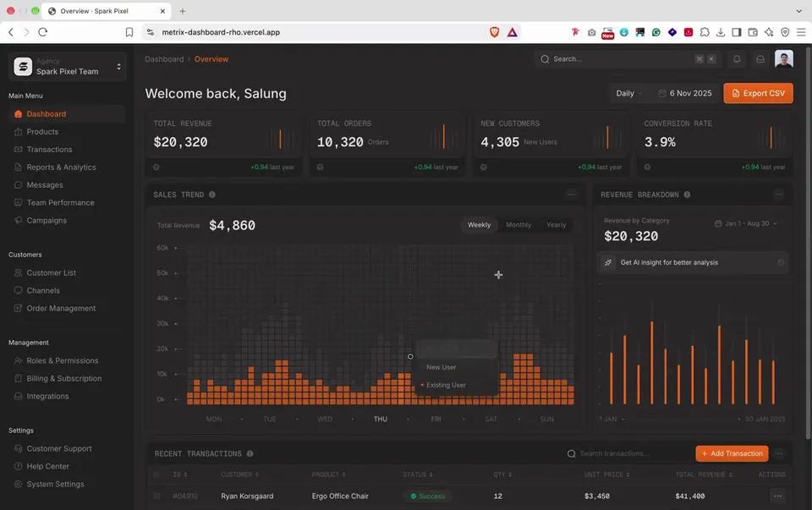Click the Revenue Breakdown info icon
Viewport: 812px width, 510px height.
[x=687, y=195]
